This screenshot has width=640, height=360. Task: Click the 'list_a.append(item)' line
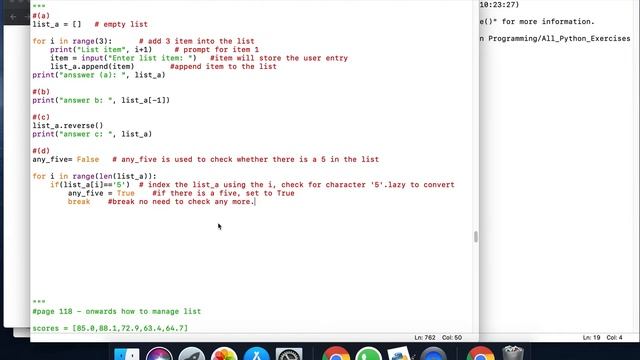(92, 67)
